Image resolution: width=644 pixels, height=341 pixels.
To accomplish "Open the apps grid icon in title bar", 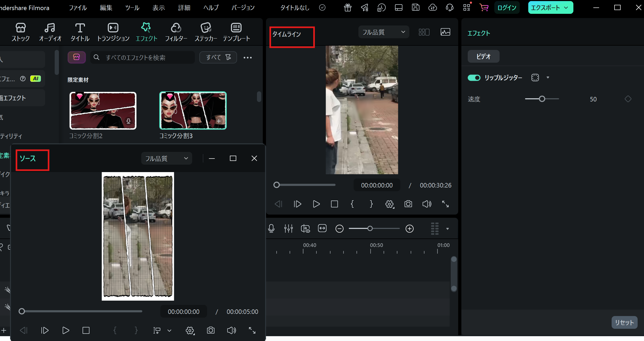I will pyautogui.click(x=467, y=7).
